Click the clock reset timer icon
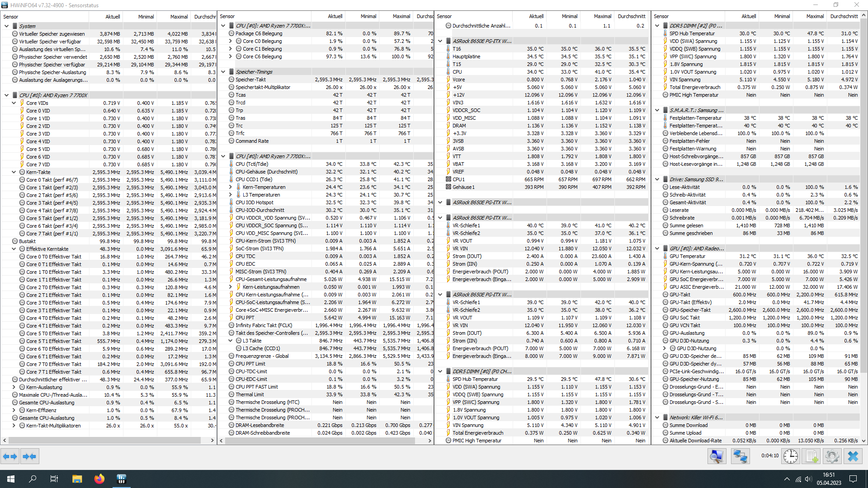 (x=790, y=456)
